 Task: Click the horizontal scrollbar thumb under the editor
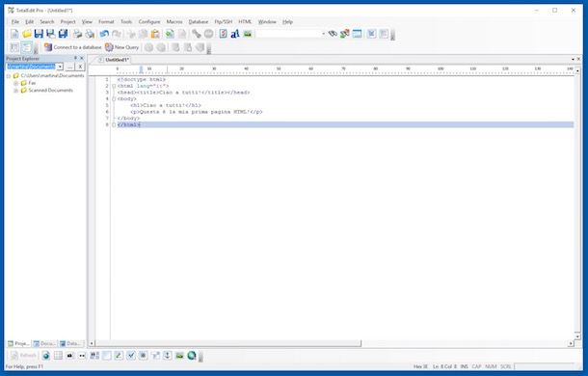click(x=228, y=343)
